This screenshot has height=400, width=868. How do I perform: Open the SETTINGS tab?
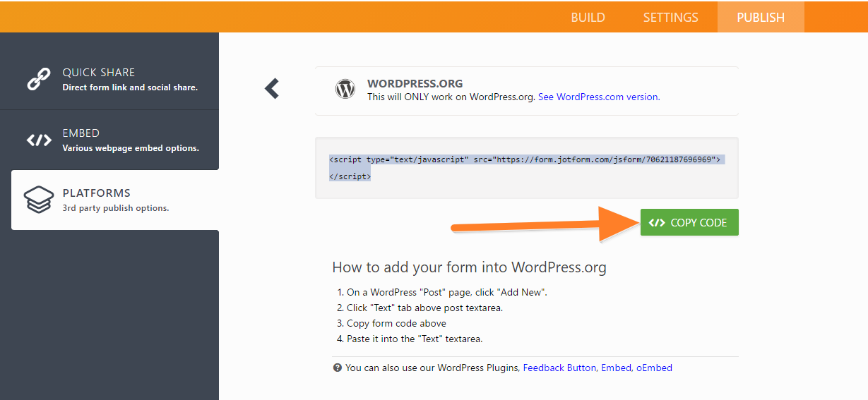pos(670,18)
